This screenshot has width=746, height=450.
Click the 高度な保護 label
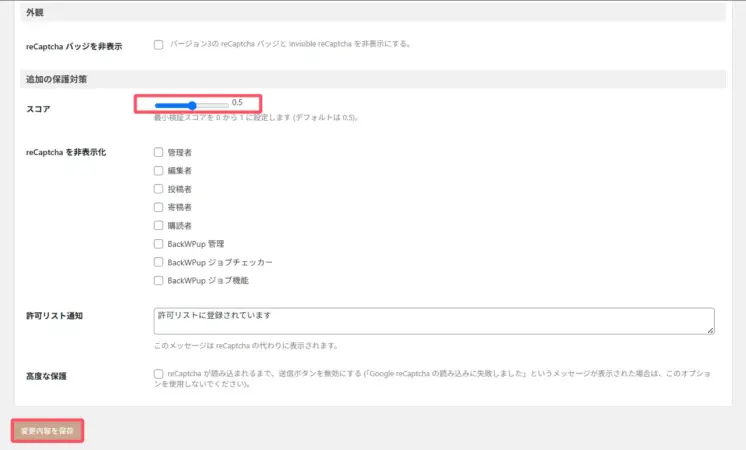tap(46, 376)
